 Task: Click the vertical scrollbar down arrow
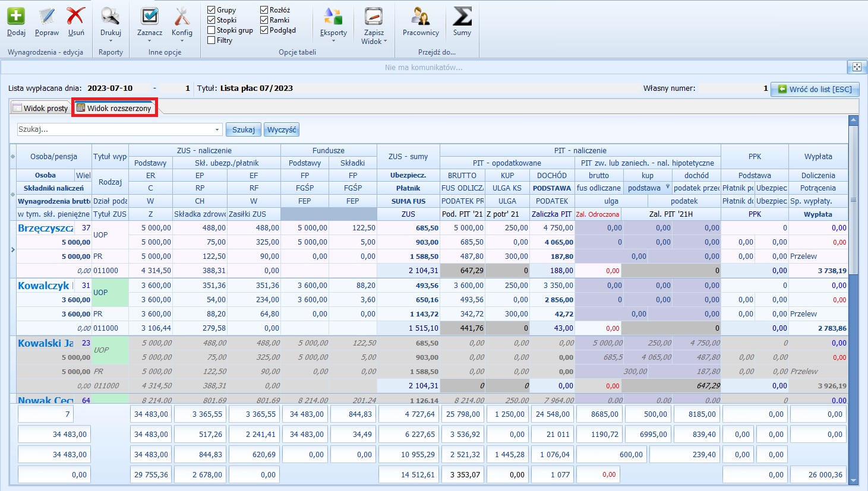point(854,481)
